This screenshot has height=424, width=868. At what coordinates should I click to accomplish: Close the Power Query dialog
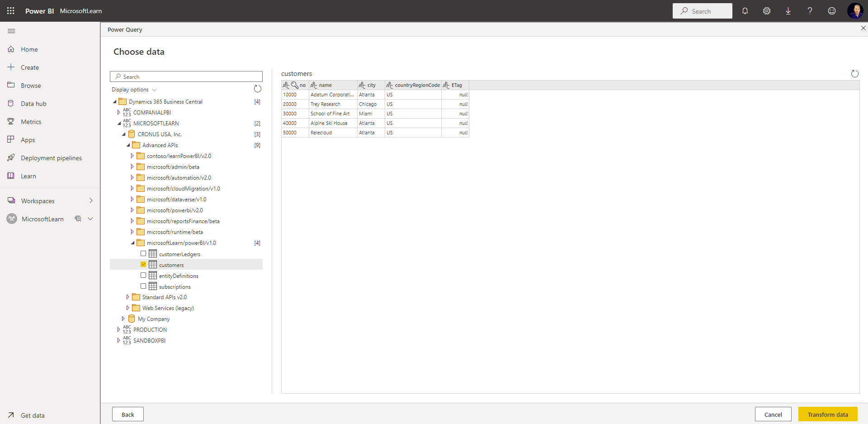click(863, 28)
